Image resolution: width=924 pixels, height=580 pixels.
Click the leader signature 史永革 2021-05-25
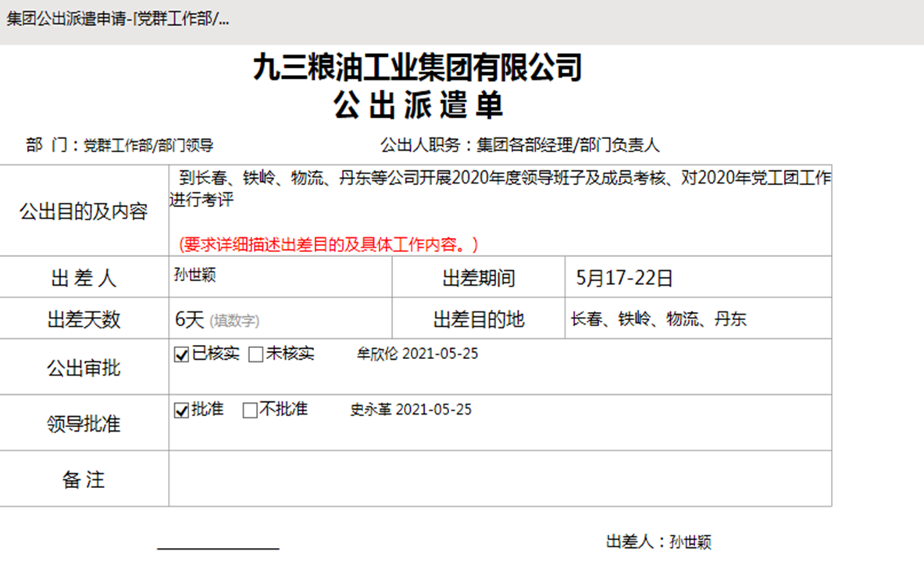[411, 410]
